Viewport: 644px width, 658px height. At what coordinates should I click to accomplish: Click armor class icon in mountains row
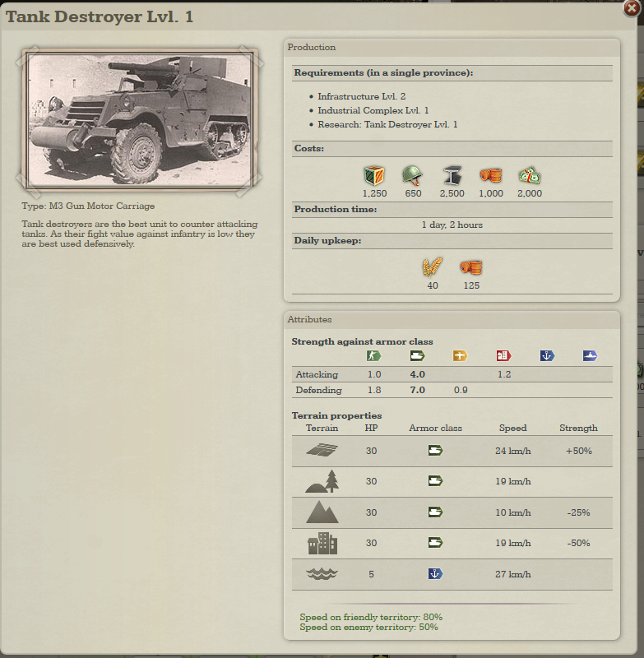click(x=435, y=512)
